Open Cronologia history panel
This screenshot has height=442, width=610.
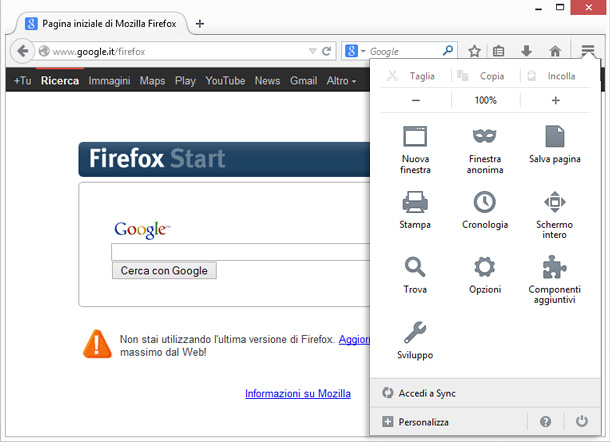pos(484,202)
